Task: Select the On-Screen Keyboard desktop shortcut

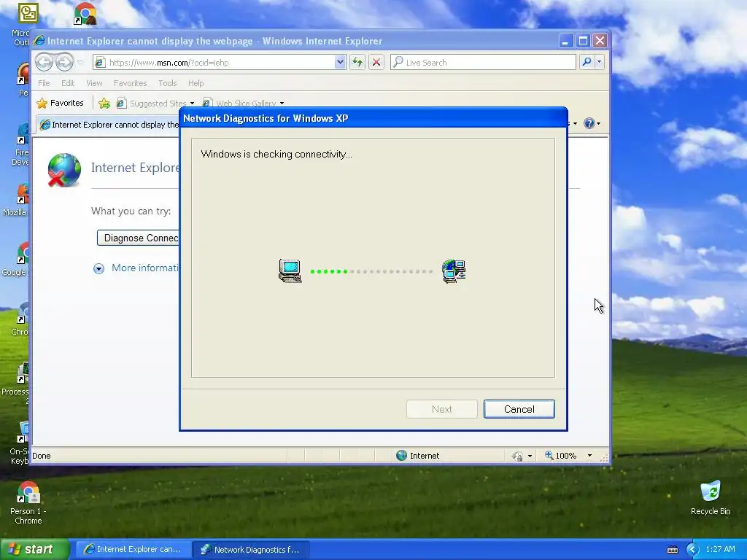Action: click(19, 443)
